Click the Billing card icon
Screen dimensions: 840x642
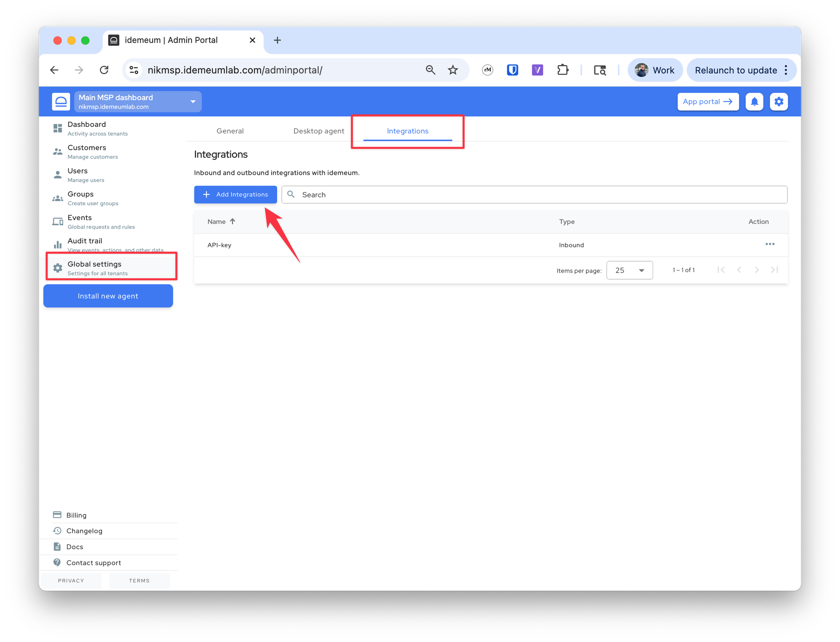pos(57,515)
